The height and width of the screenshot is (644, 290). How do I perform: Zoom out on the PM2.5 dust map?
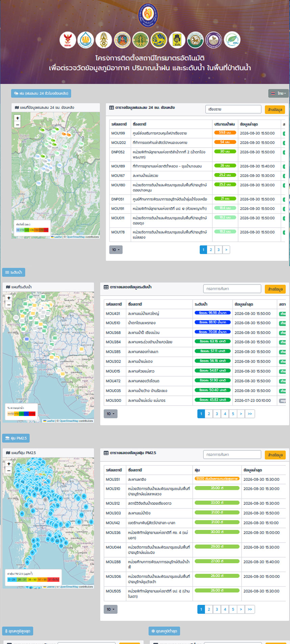click(x=9, y=470)
